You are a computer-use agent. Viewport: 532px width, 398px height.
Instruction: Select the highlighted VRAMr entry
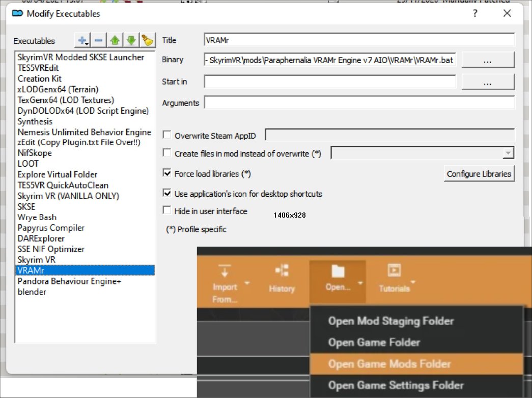[x=85, y=270]
